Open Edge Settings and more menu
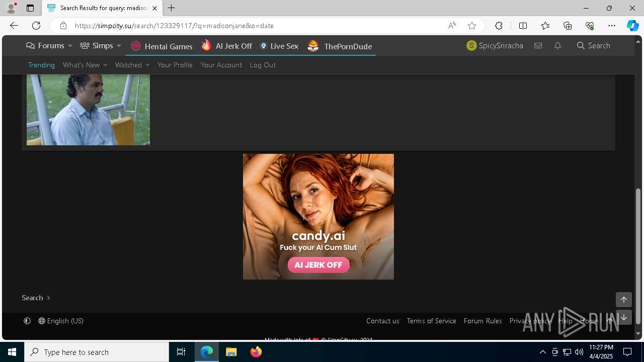 pyautogui.click(x=612, y=26)
